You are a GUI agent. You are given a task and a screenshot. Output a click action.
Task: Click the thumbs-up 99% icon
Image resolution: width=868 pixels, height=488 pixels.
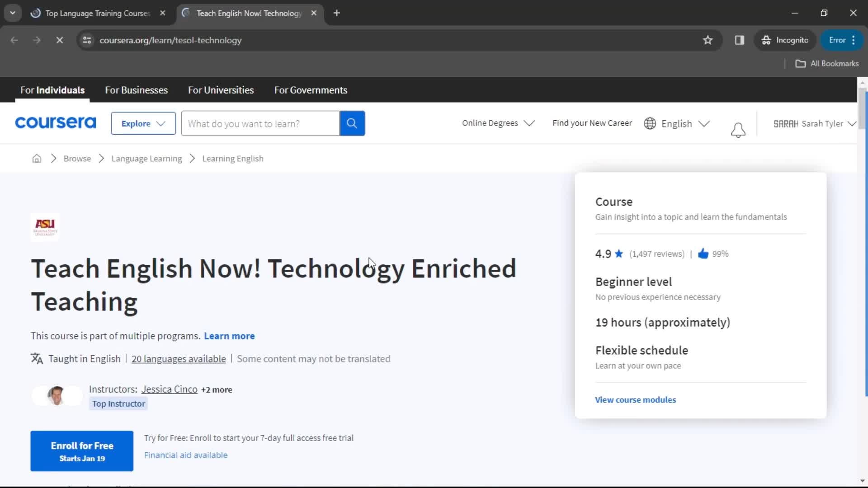[703, 253]
